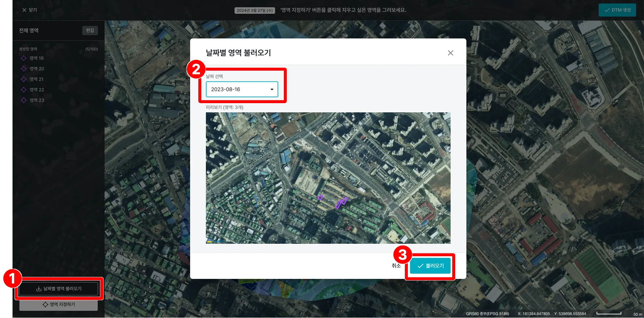Click the 편집 button next to 전체 영역
Viewport: 644px width, 318px height.
(90, 31)
